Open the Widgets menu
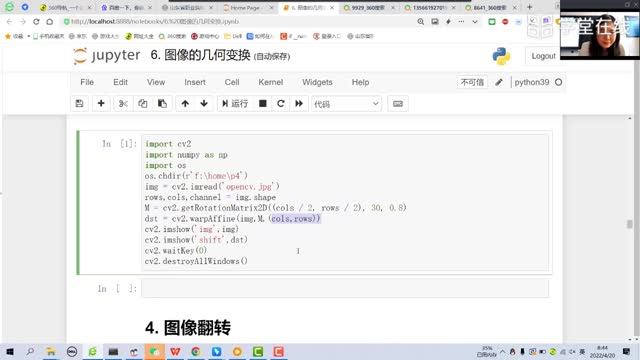 pyautogui.click(x=317, y=82)
